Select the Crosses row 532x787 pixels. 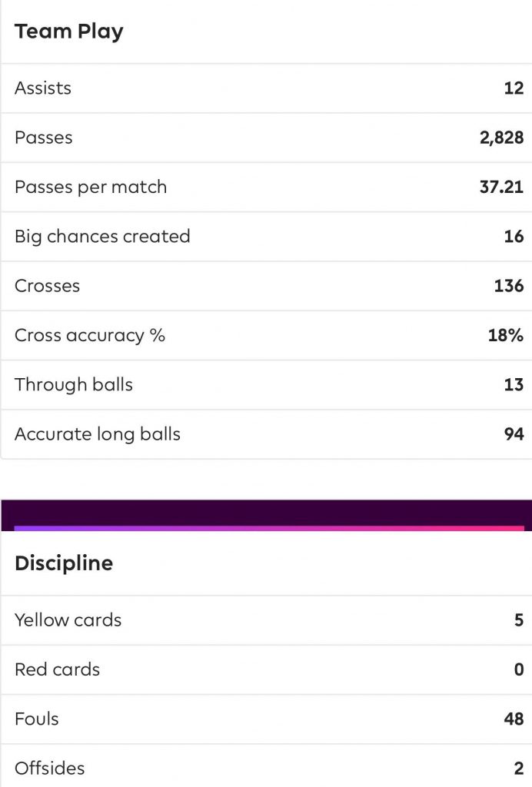pyautogui.click(x=267, y=286)
